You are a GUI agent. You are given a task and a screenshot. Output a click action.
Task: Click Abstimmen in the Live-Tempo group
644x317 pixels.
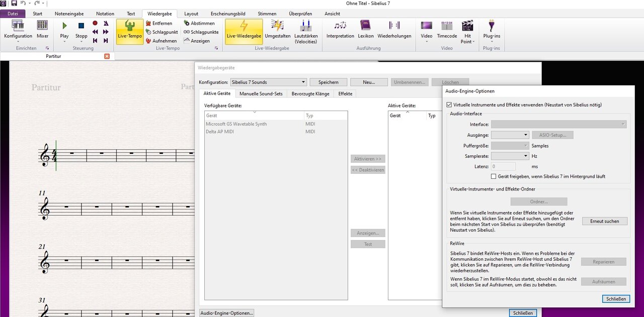tap(199, 23)
